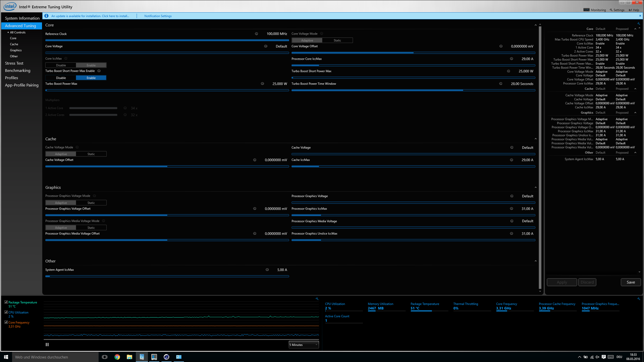Viewport: 644px width, 362px height.
Task: Uncheck CPU Utilization graph checkbox
Action: (6, 312)
